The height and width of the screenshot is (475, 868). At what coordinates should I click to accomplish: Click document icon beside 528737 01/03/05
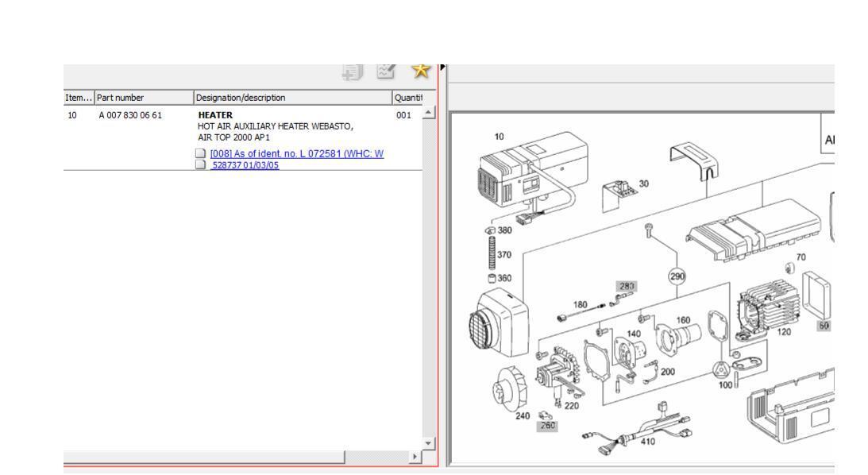(202, 165)
